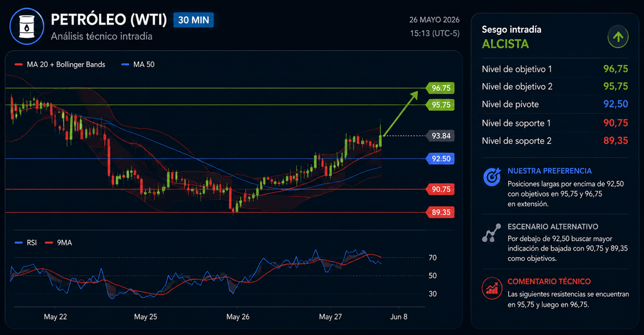Click the blue target icon beside Nuestra Preferencia
644x335 pixels.
point(491,177)
